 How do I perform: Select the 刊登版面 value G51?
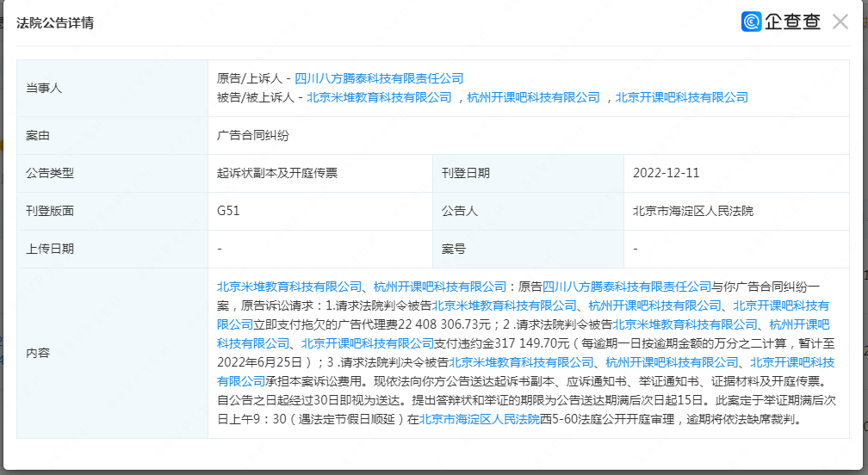(x=229, y=211)
